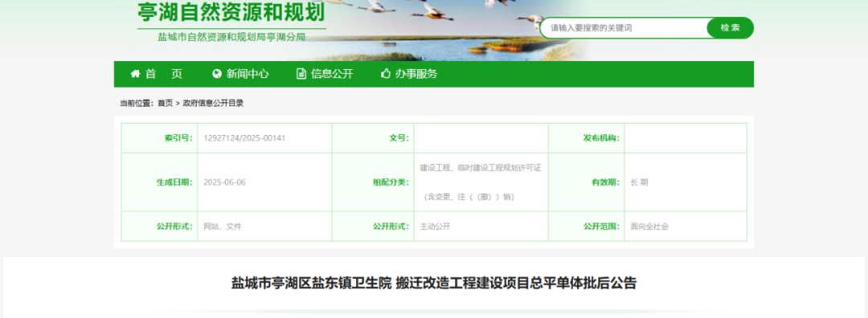Screen dimensions: 868x318
Task: Click the 政府信息公开目录 breadcrumb link
Action: click(213, 104)
